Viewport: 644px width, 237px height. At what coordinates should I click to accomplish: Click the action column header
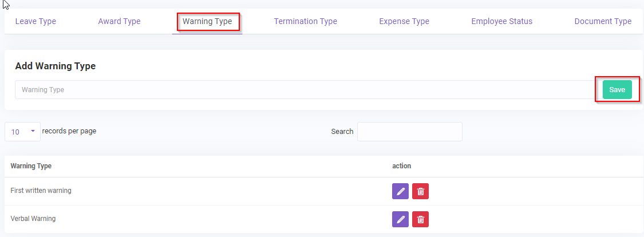401,166
